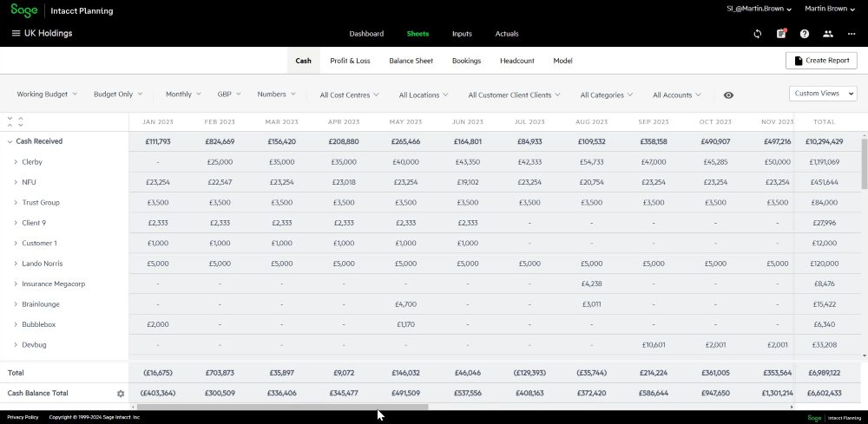The width and height of the screenshot is (868, 424).
Task: Open the help question mark icon
Action: (805, 34)
